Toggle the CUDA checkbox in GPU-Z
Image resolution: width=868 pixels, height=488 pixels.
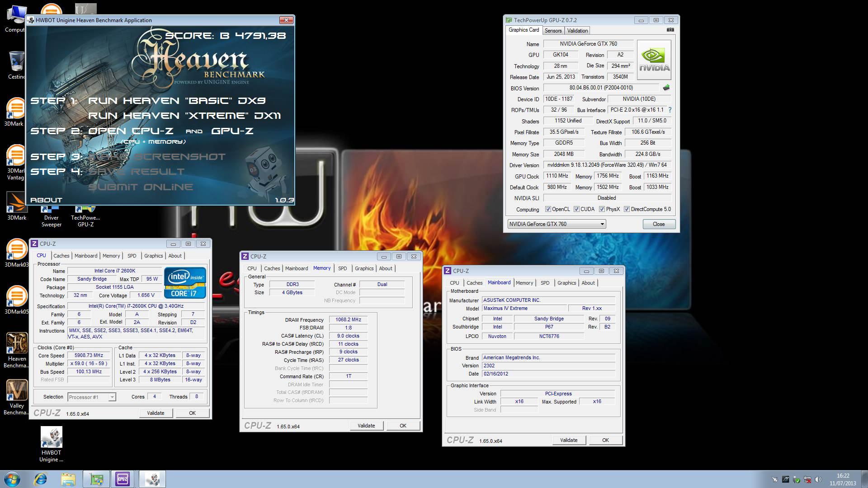pyautogui.click(x=576, y=209)
